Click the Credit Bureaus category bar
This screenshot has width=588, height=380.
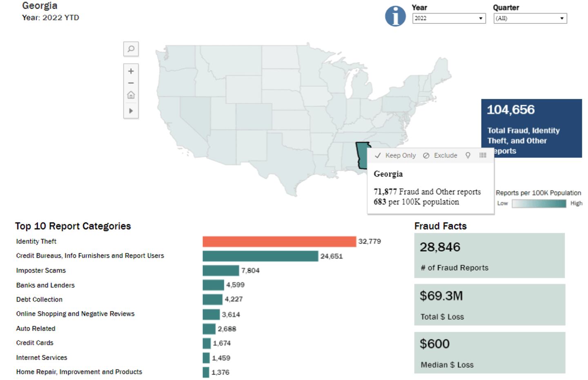(x=260, y=256)
